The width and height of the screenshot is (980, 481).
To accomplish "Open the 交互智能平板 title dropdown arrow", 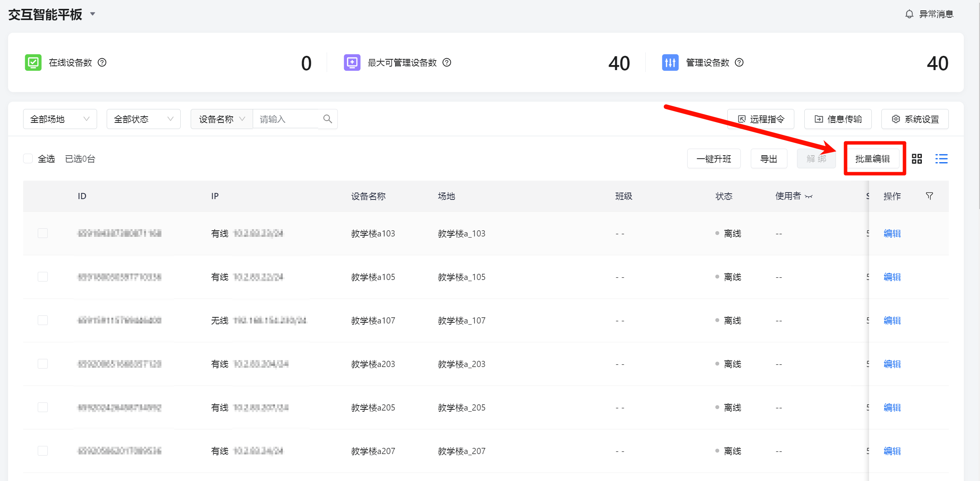I will [92, 14].
